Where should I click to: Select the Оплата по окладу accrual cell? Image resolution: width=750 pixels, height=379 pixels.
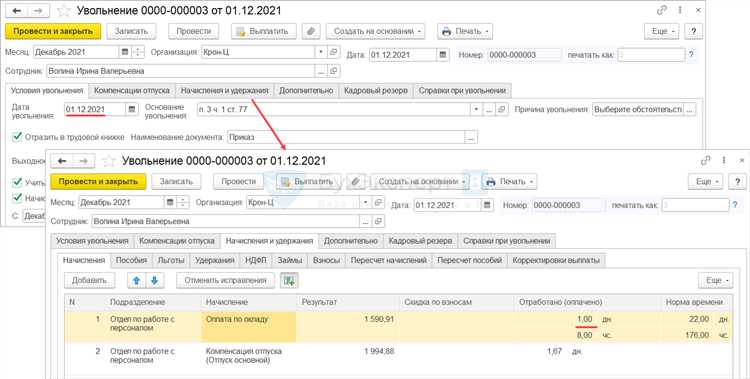point(249,327)
